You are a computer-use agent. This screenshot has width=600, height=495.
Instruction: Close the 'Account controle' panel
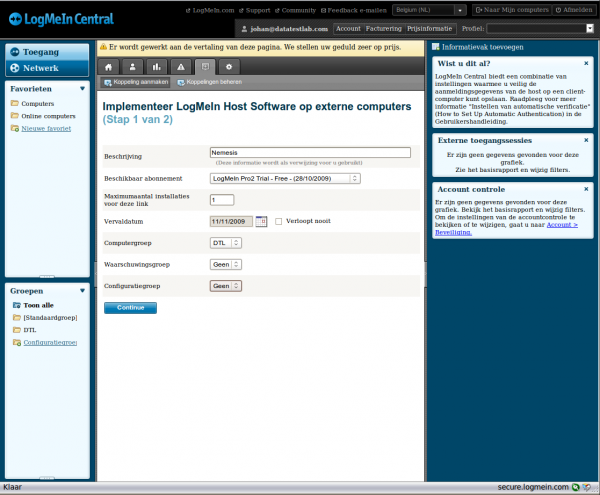coord(586,189)
